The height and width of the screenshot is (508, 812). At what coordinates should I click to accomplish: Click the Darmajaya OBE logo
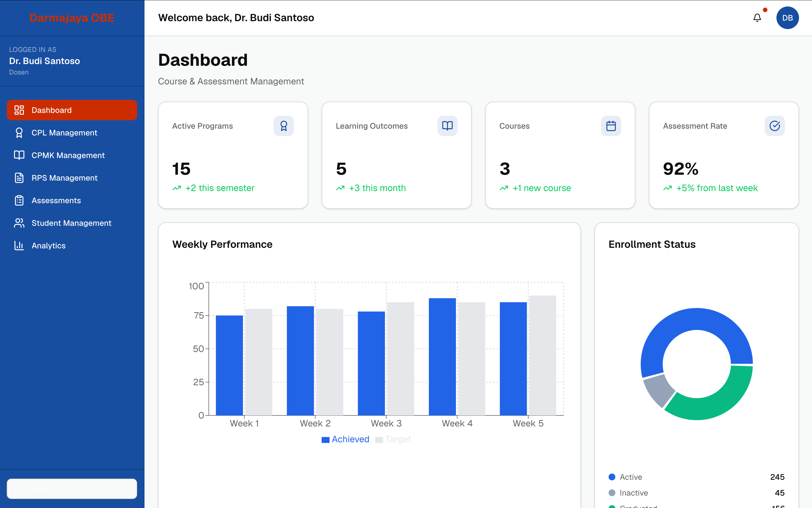tap(72, 18)
